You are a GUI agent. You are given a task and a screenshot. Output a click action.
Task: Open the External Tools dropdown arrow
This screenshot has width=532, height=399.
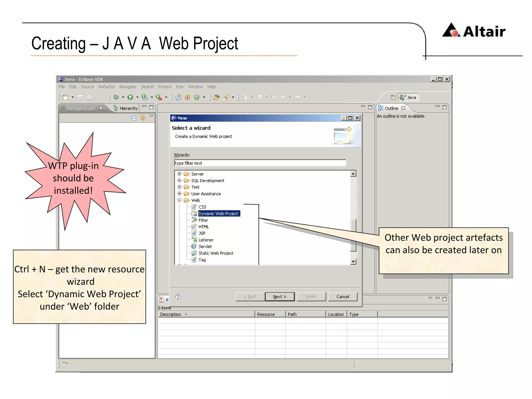click(166, 97)
